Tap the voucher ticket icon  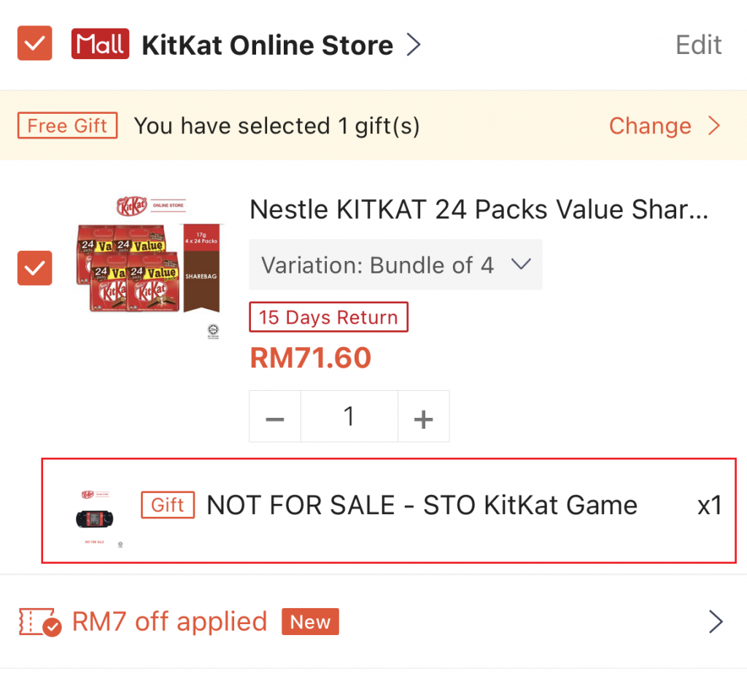click(39, 622)
